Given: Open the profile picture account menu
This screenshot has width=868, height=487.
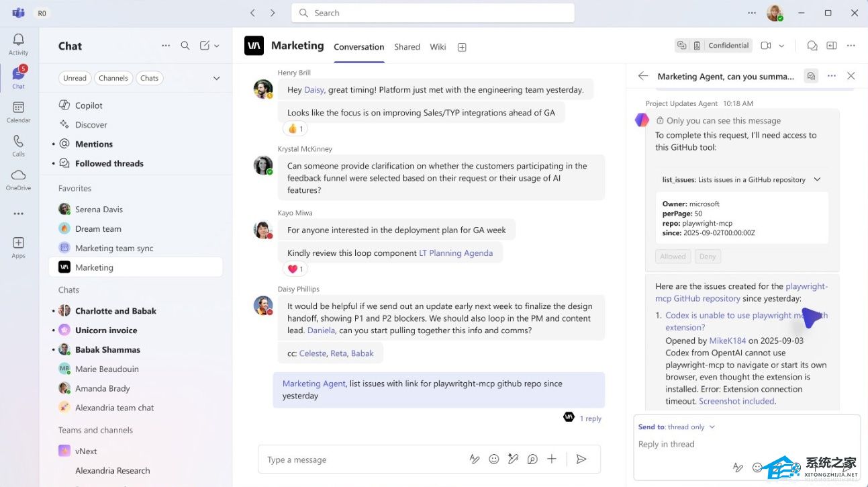Looking at the screenshot, I should click(x=775, y=13).
